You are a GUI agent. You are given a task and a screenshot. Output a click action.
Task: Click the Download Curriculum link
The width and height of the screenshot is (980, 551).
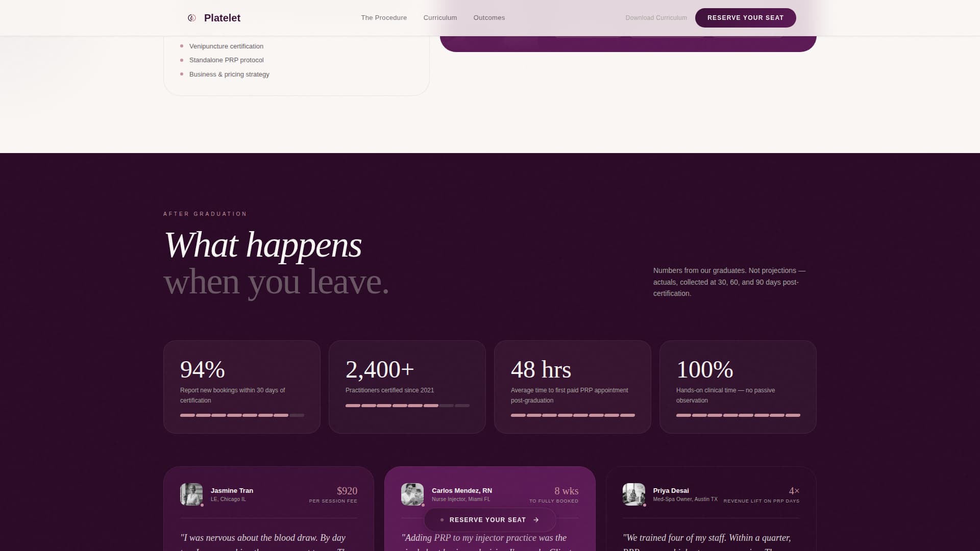(656, 17)
